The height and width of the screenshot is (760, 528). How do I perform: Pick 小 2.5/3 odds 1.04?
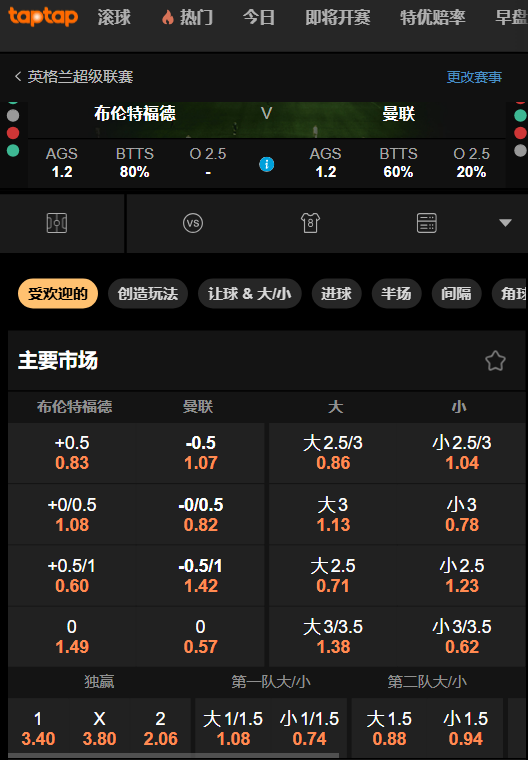(x=462, y=453)
